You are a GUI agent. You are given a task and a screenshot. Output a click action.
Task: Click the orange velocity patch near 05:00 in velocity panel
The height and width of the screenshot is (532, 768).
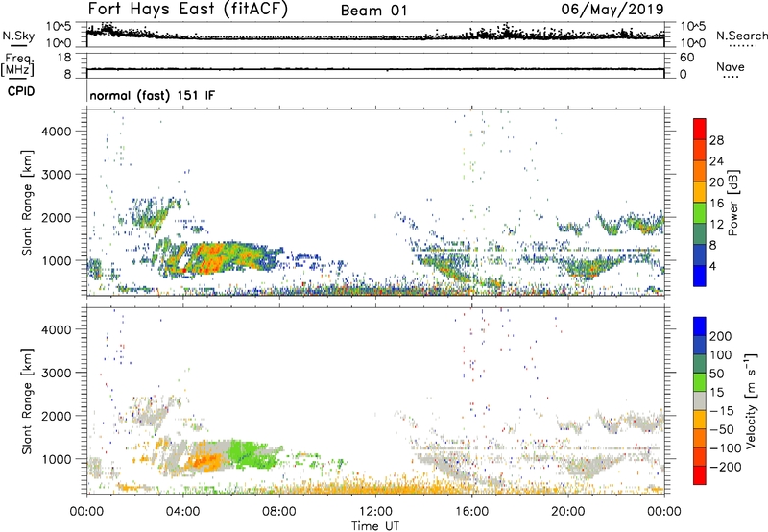204,462
